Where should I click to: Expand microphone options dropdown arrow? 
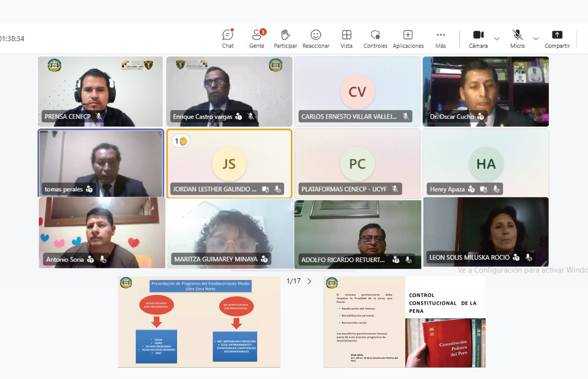pos(536,39)
